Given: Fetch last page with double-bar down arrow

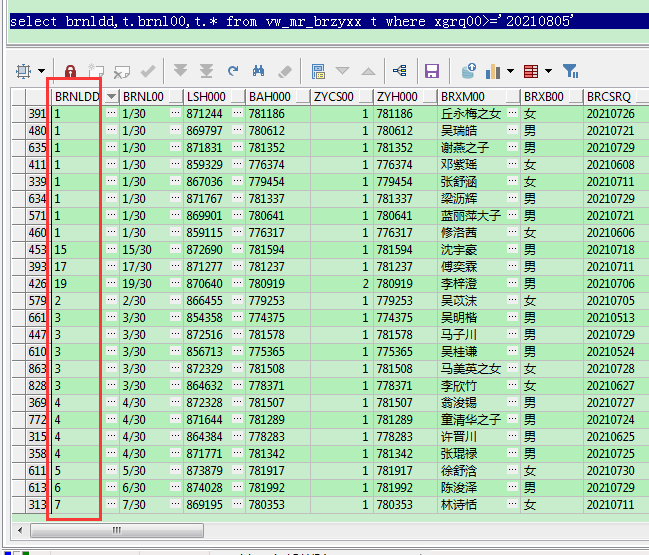Looking at the screenshot, I should (206, 71).
